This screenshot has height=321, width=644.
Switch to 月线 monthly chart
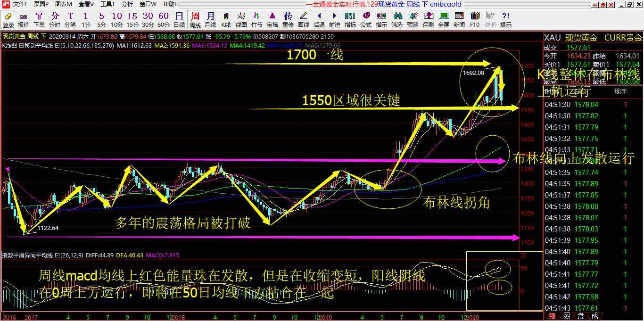[210, 20]
